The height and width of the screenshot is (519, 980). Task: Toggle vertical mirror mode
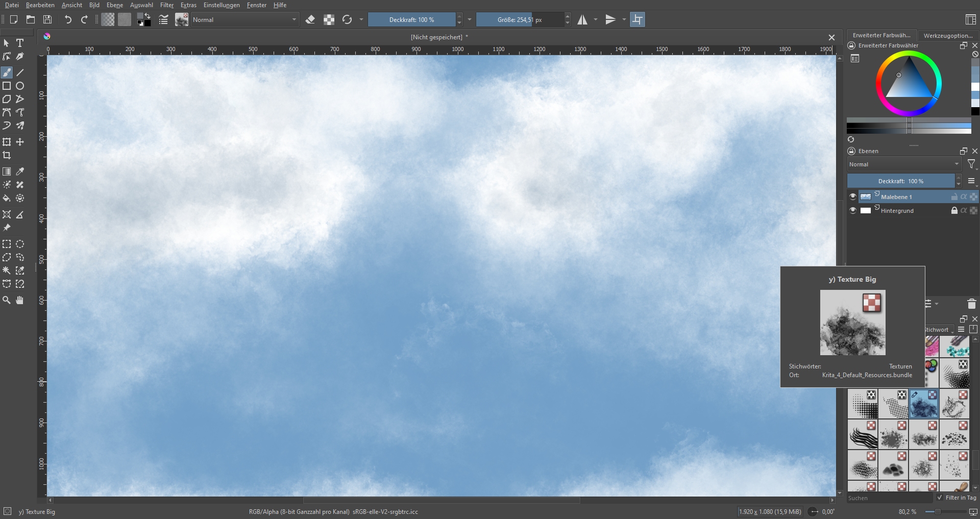(610, 19)
